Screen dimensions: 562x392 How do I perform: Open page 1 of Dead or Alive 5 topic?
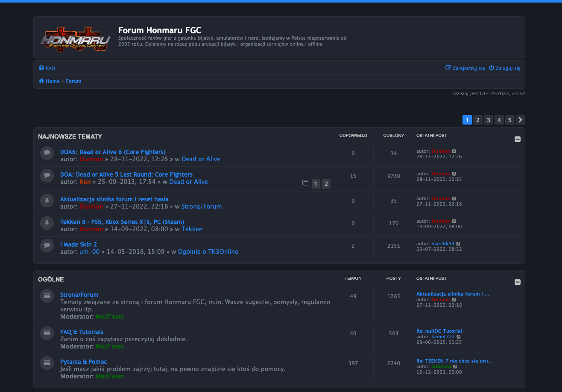tap(316, 184)
